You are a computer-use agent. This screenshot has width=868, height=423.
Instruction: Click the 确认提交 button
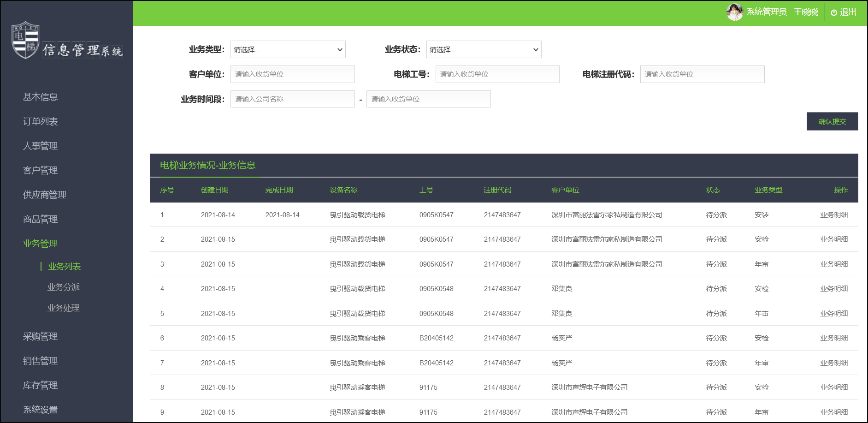tap(833, 121)
